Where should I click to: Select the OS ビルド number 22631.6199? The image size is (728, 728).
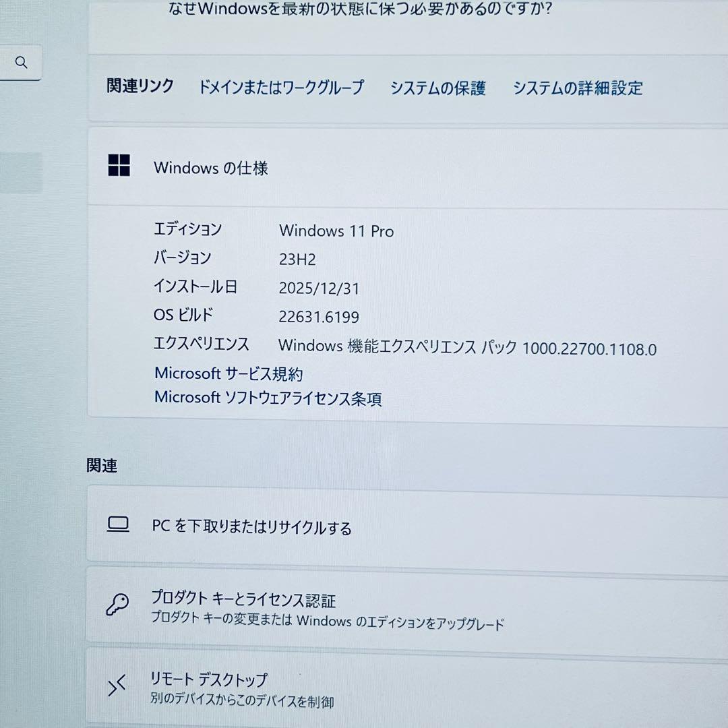(320, 317)
